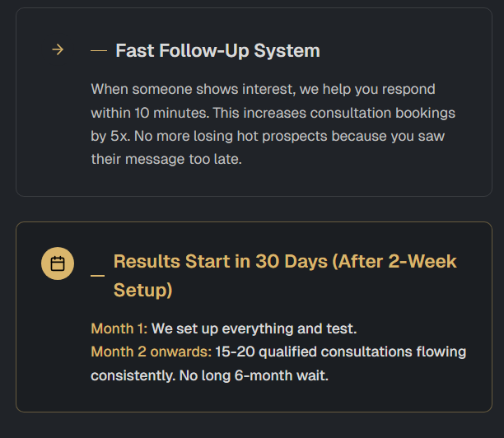Click the dash before Fast Follow-Up System
The width and height of the screenshot is (504, 438).
99,51
